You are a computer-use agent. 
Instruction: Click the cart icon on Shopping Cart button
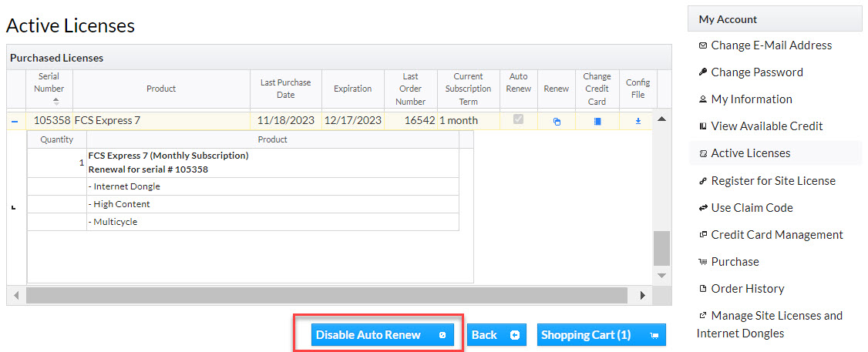click(654, 335)
